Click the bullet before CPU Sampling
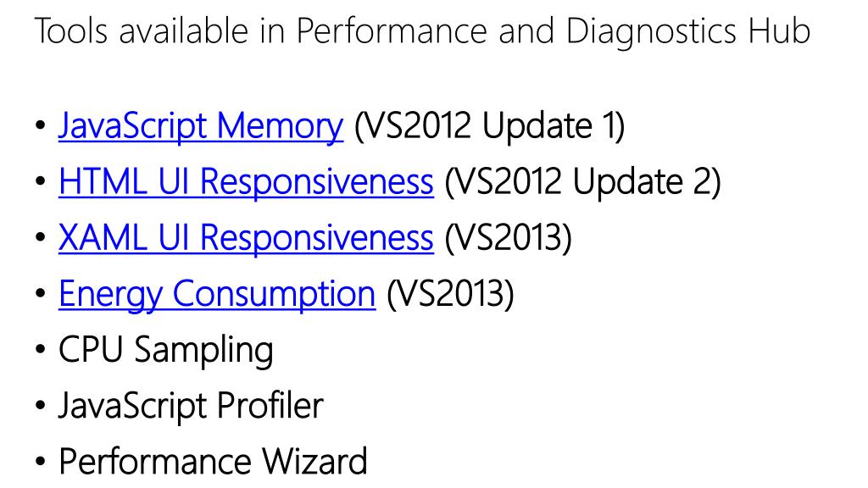Image resolution: width=868 pixels, height=488 pixels. 40,350
